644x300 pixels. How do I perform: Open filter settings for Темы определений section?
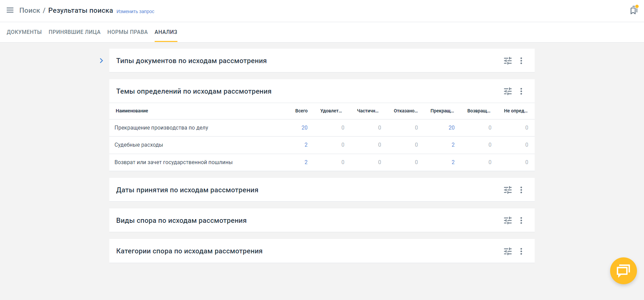coord(508,91)
